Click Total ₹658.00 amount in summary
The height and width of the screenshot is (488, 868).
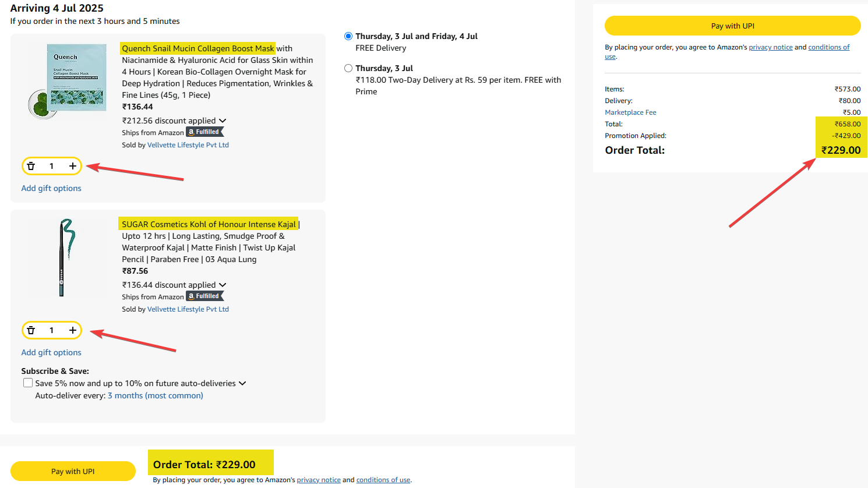click(x=848, y=124)
